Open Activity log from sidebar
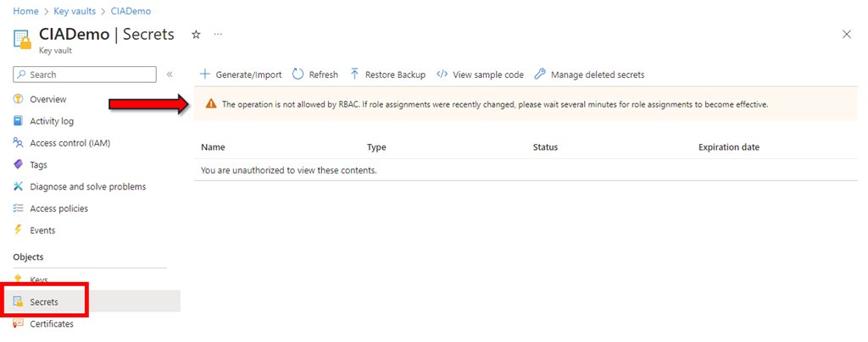The image size is (868, 342). point(51,121)
